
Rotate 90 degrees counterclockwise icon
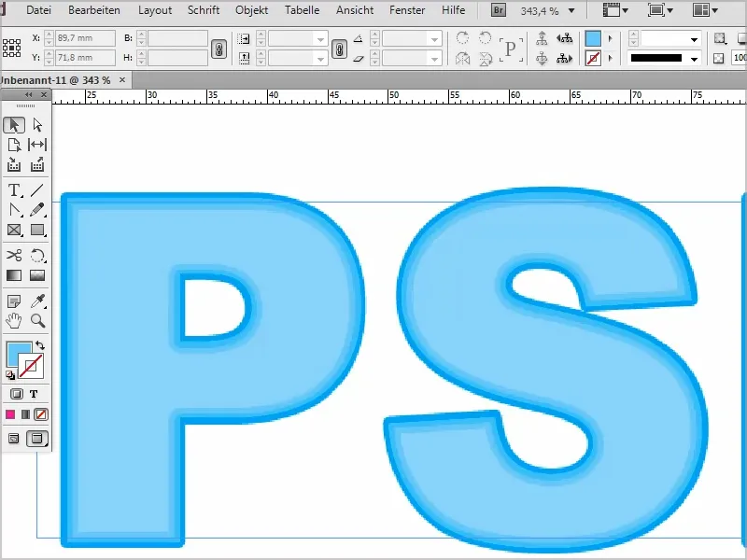point(485,38)
